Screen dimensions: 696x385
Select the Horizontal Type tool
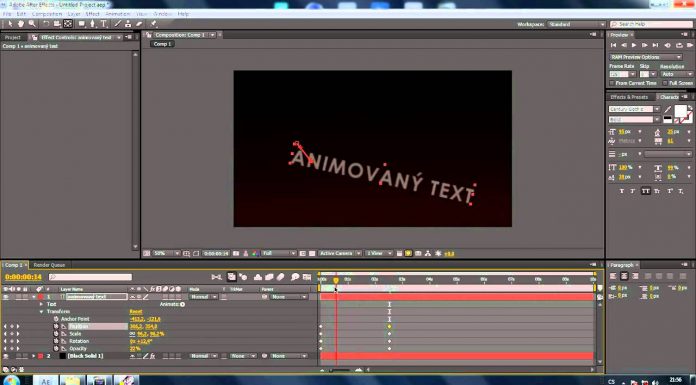pyautogui.click(x=104, y=24)
